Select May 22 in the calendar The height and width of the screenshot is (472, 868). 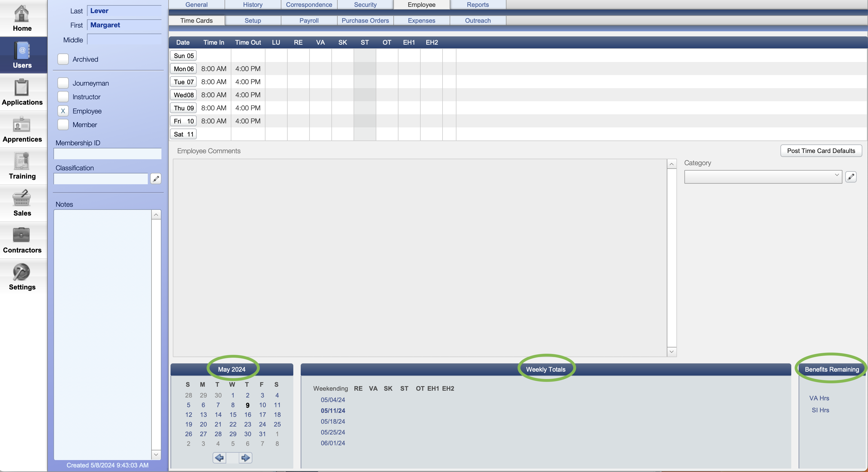[x=233, y=425]
